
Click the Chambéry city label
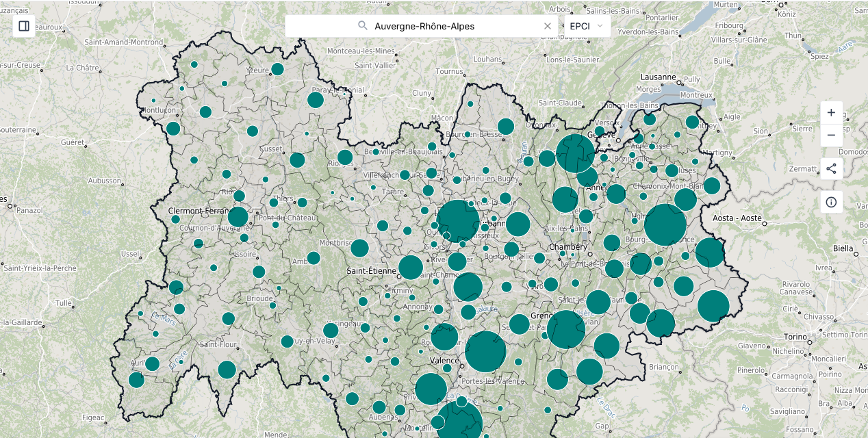pos(568,247)
